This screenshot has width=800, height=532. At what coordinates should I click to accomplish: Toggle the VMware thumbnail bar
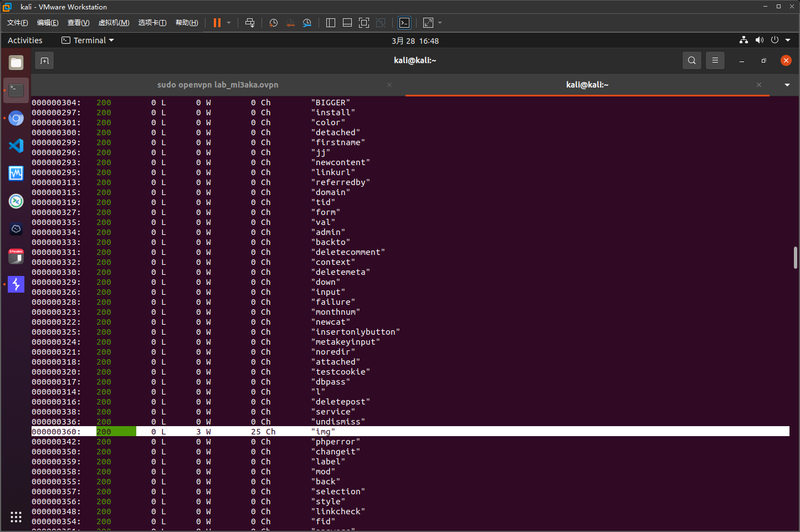[x=347, y=23]
